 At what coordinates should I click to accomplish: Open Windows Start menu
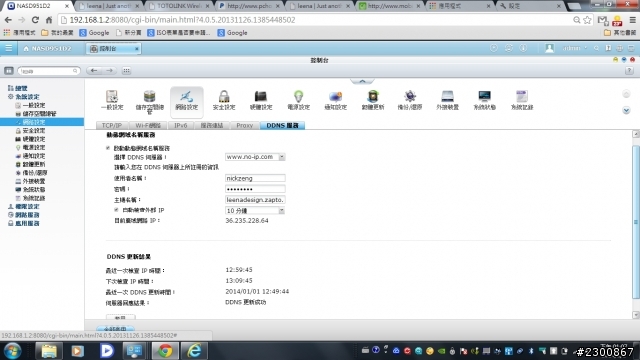[13, 351]
